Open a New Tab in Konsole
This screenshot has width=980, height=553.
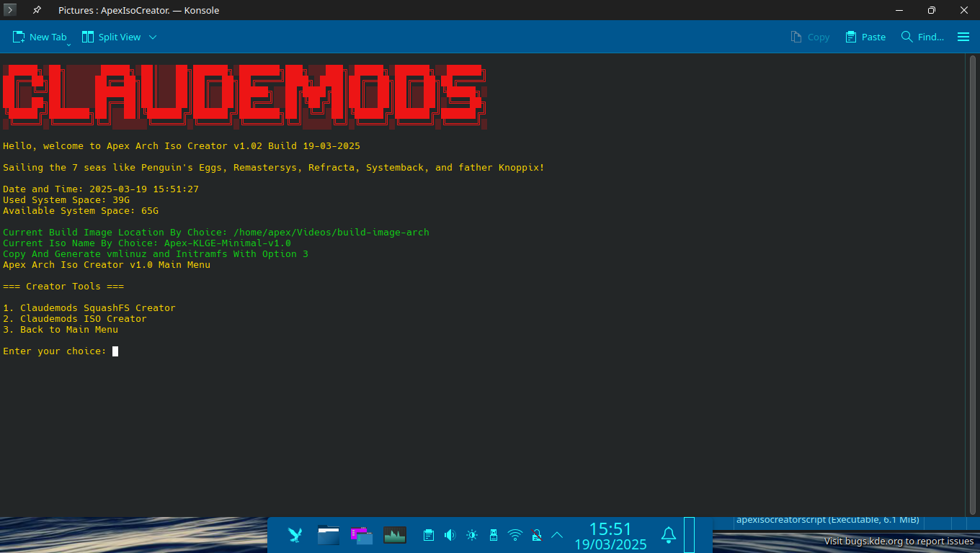[39, 37]
